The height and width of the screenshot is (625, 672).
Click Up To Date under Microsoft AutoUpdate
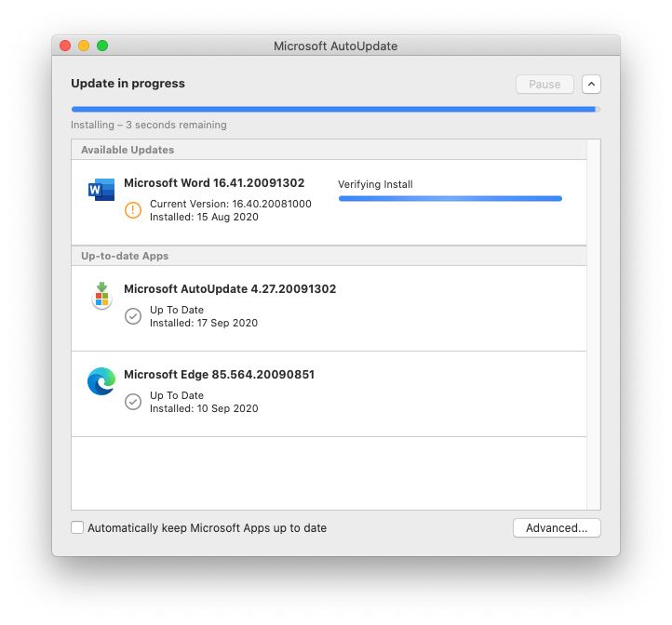pyautogui.click(x=177, y=310)
